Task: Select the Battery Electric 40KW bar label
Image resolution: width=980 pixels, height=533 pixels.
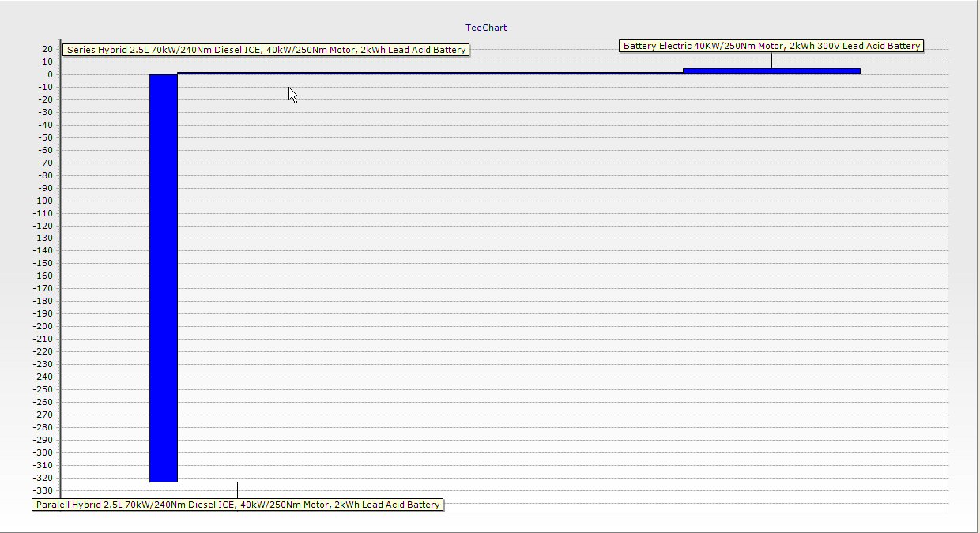Action: pos(771,46)
